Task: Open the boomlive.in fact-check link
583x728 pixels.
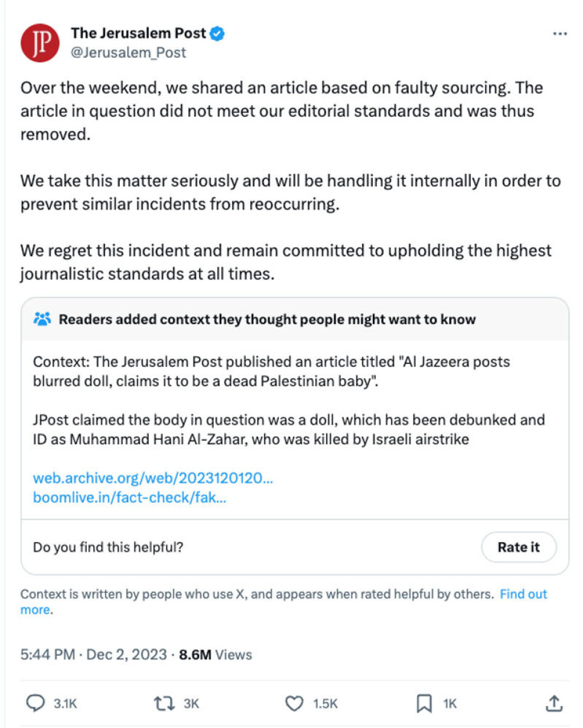Action: (130, 498)
